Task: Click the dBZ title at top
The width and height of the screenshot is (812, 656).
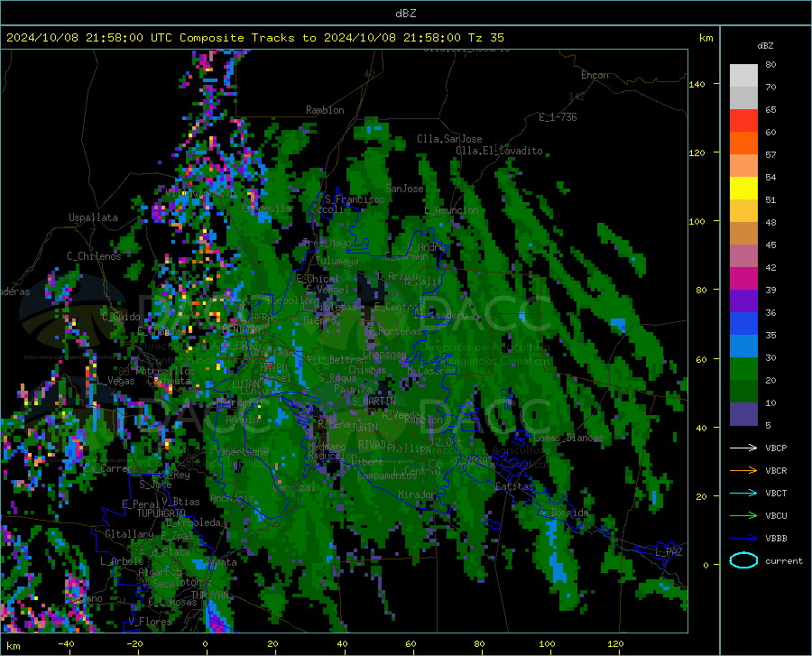Action: pos(405,14)
